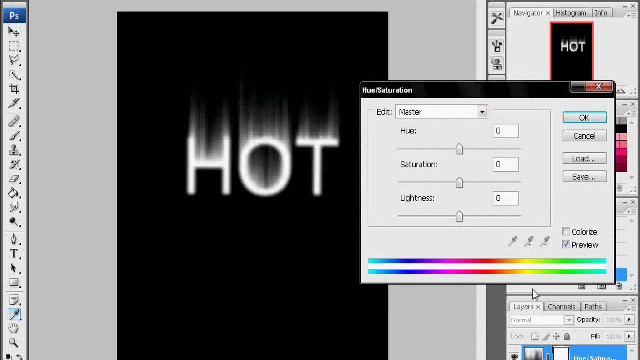Select the Hand tool

pos(14,328)
